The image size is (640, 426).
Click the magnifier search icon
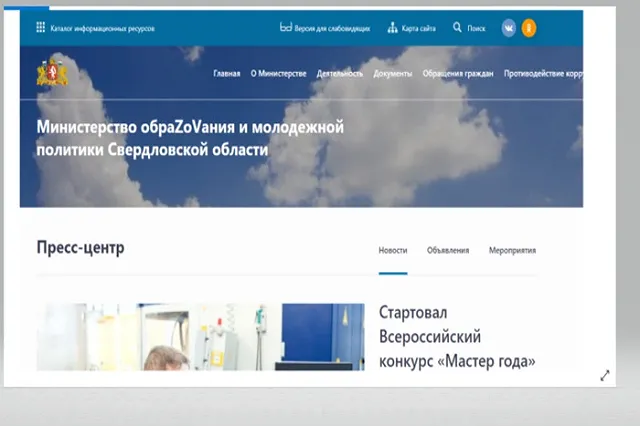[x=457, y=27]
